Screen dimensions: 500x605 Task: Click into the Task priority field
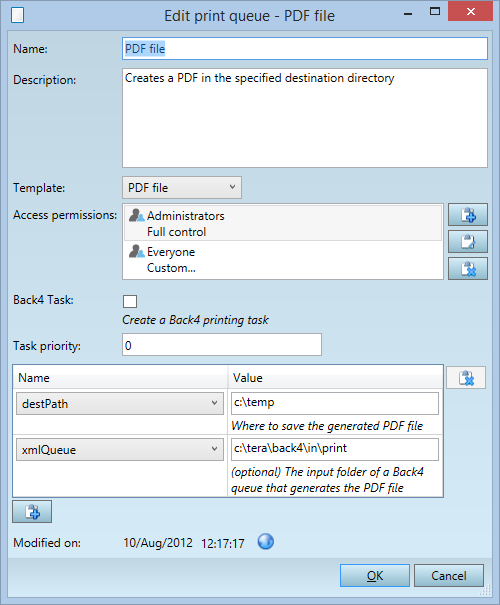tap(222, 345)
